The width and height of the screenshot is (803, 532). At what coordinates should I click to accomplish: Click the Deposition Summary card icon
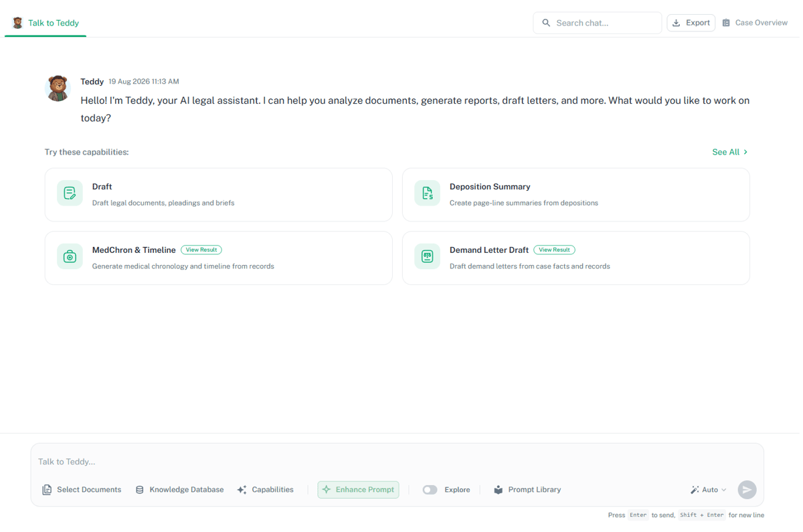(x=427, y=193)
